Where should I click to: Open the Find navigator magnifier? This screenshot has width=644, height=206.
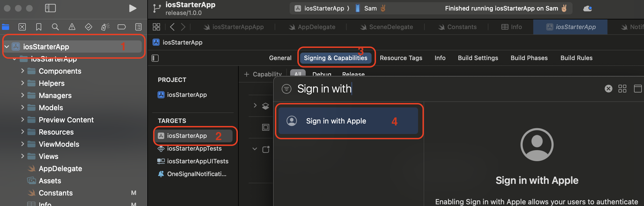tap(55, 27)
